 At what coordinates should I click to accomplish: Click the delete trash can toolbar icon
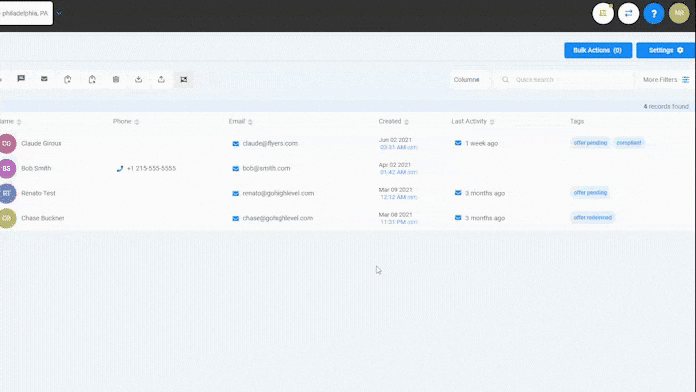pyautogui.click(x=115, y=79)
